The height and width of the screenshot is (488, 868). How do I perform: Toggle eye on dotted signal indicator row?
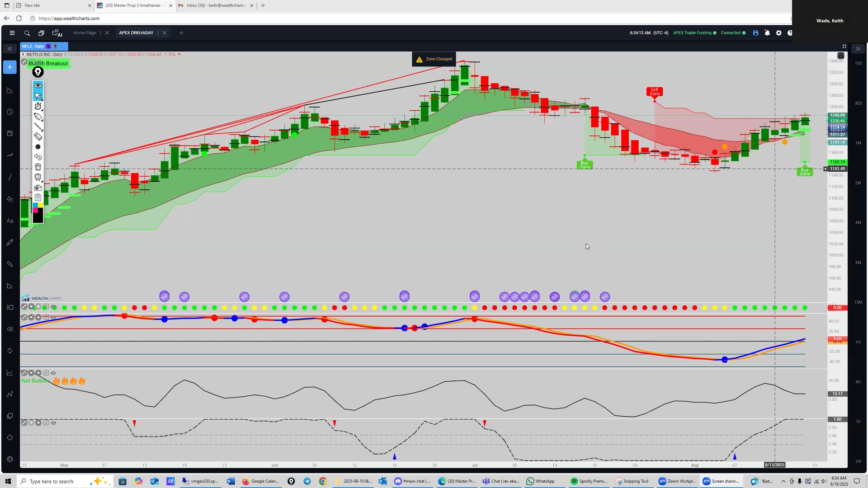pos(53,307)
